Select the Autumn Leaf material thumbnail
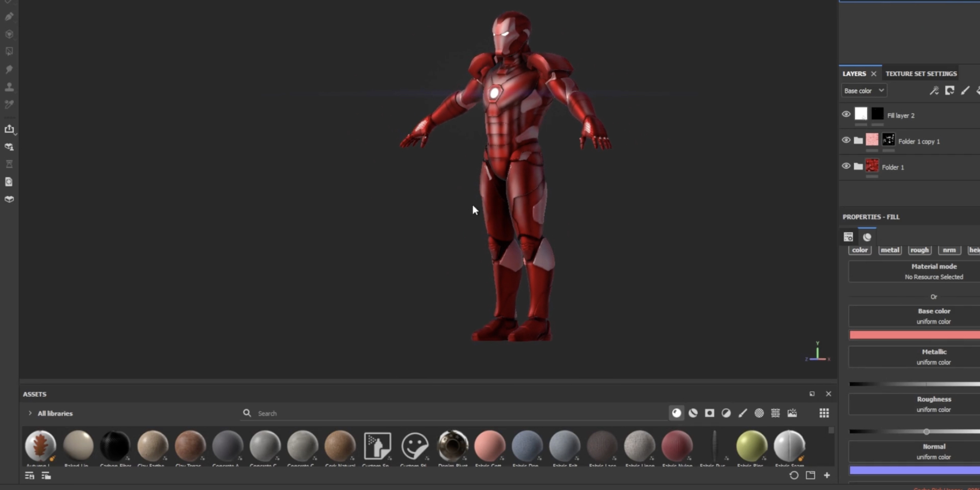 pos(40,446)
